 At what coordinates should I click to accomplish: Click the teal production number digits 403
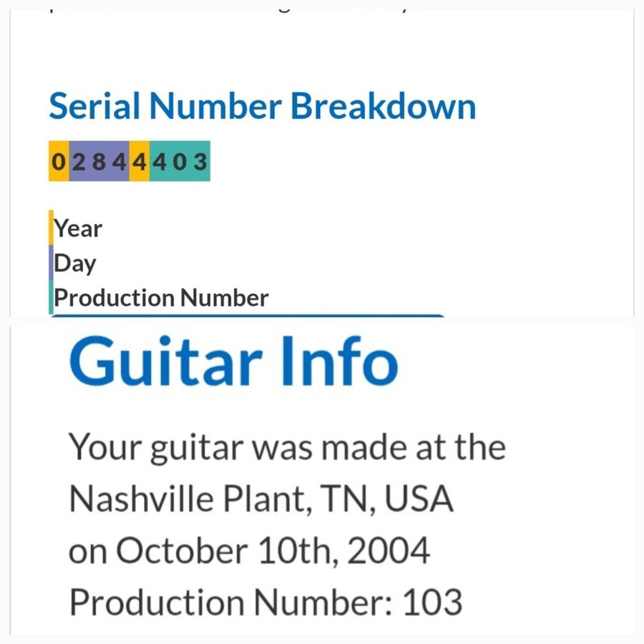(180, 161)
